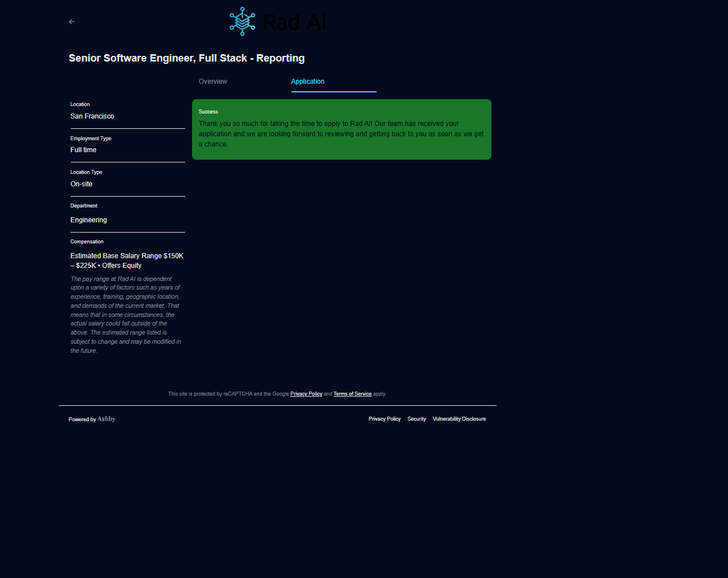Screen dimensions: 728x578
Task: Click the italic pay range disclaimer text
Action: point(125,315)
